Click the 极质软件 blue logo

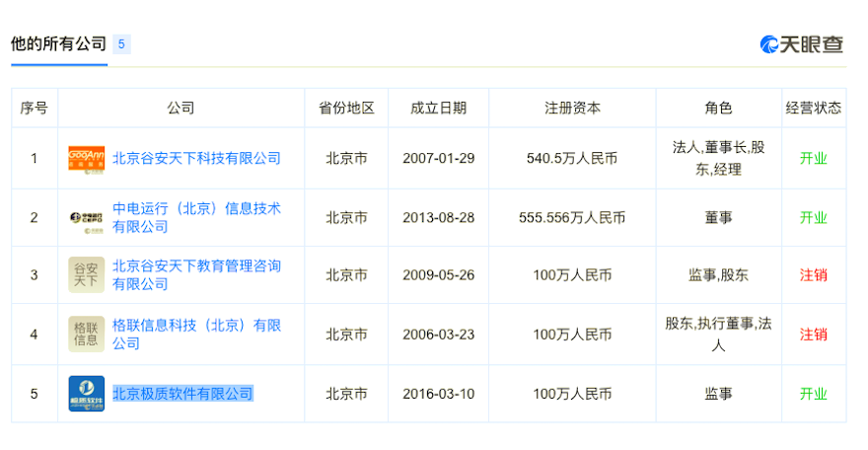point(87,394)
